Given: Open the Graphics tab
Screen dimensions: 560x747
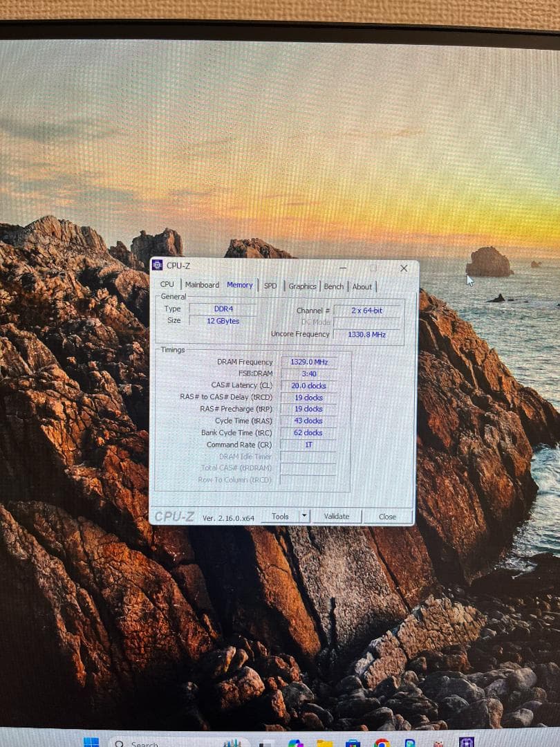Looking at the screenshot, I should pos(302,286).
